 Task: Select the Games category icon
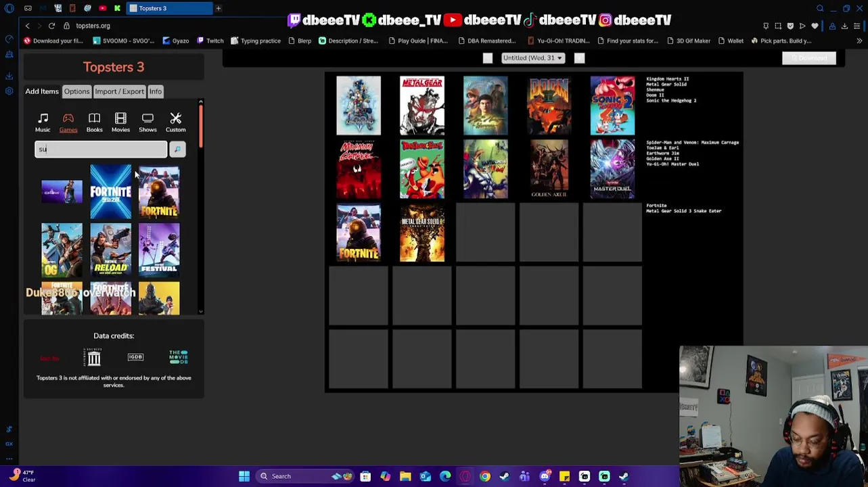pyautogui.click(x=68, y=122)
